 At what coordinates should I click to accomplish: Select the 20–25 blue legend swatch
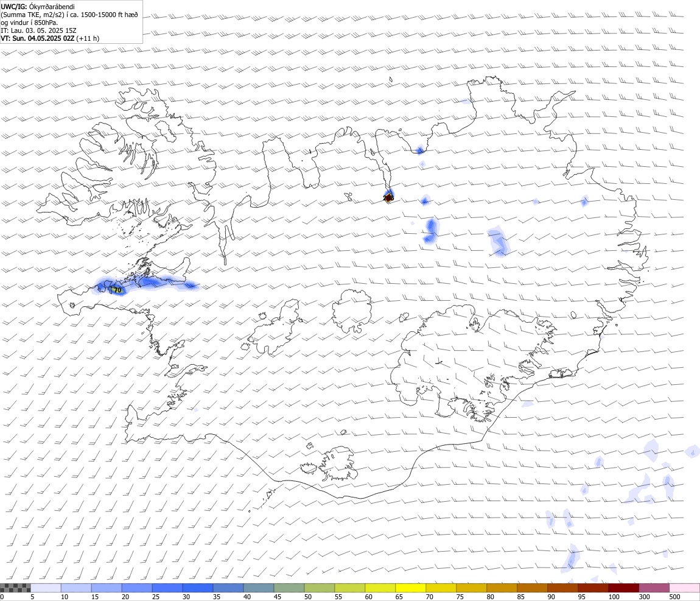click(x=136, y=588)
